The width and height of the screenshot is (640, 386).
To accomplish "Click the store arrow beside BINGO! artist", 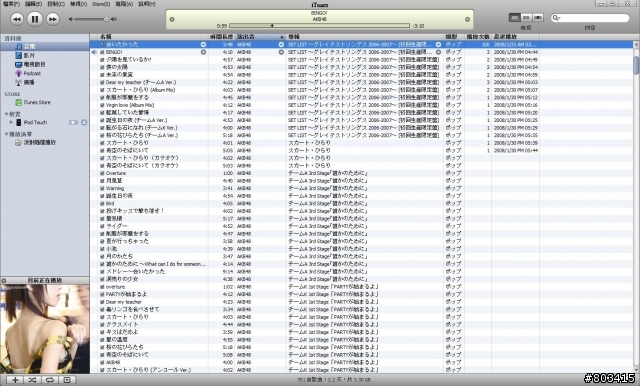I will tap(281, 52).
